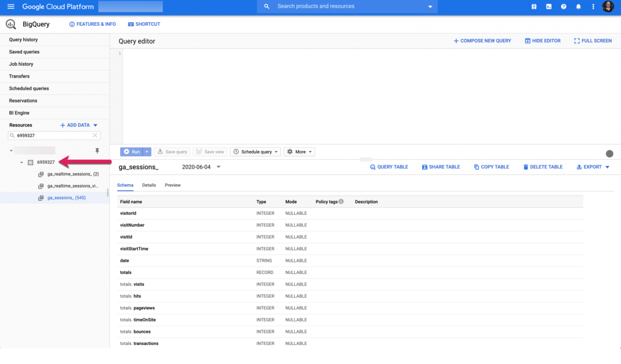Screen dimensions: 621x364
Task: Select ga_sessions_ (545) table
Action: pyautogui.click(x=67, y=198)
